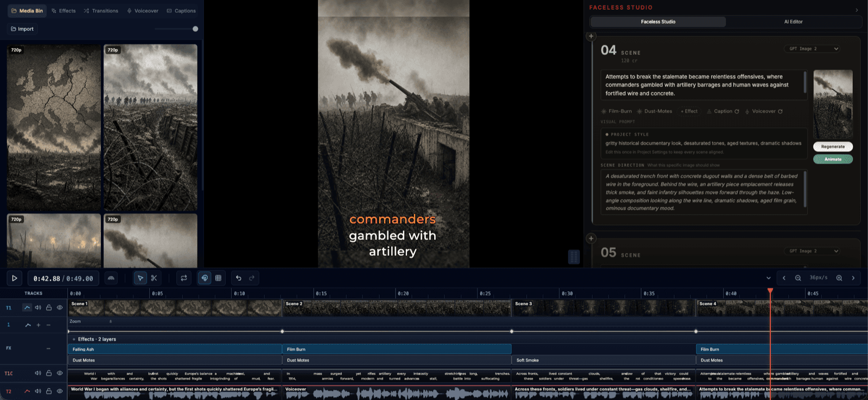Regenerate the Voiceover with refresh icon
The height and width of the screenshot is (400, 868).
[780, 111]
